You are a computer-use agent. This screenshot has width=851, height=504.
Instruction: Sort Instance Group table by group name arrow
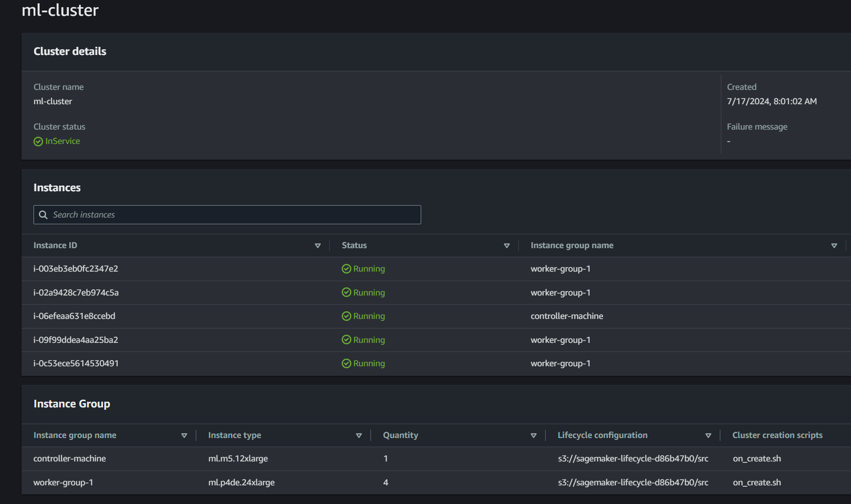tap(184, 436)
